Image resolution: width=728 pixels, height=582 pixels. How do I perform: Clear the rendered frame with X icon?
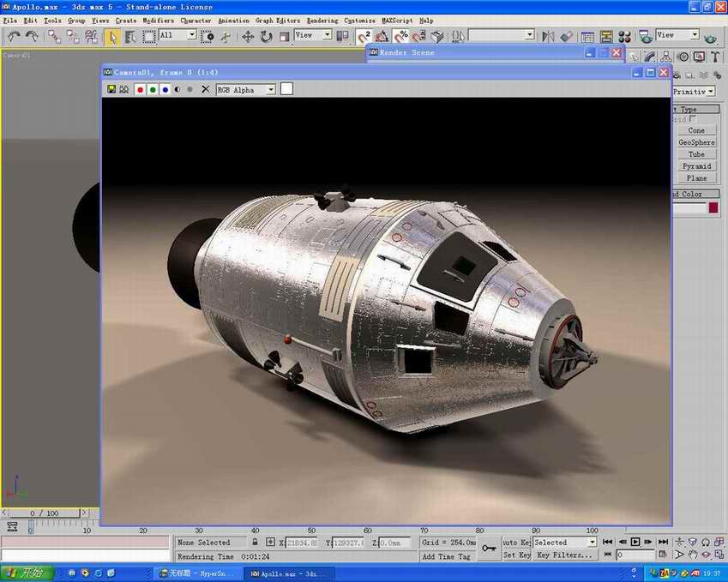tap(205, 89)
